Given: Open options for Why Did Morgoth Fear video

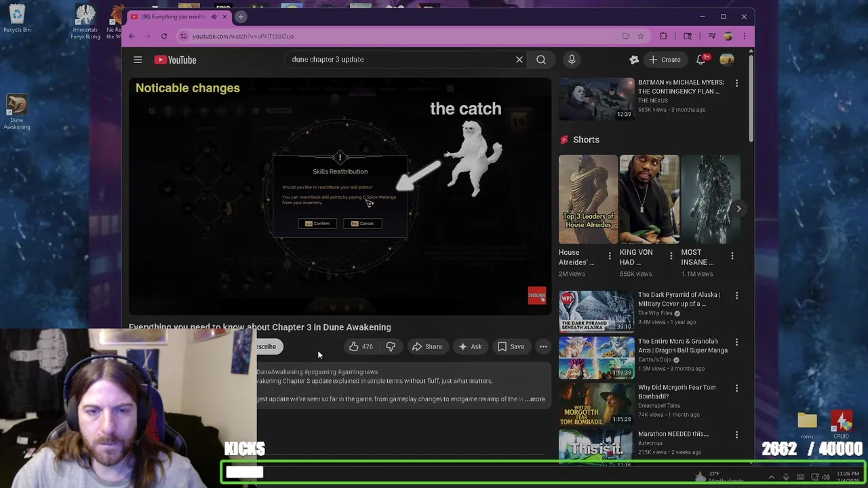Looking at the screenshot, I should point(736,388).
